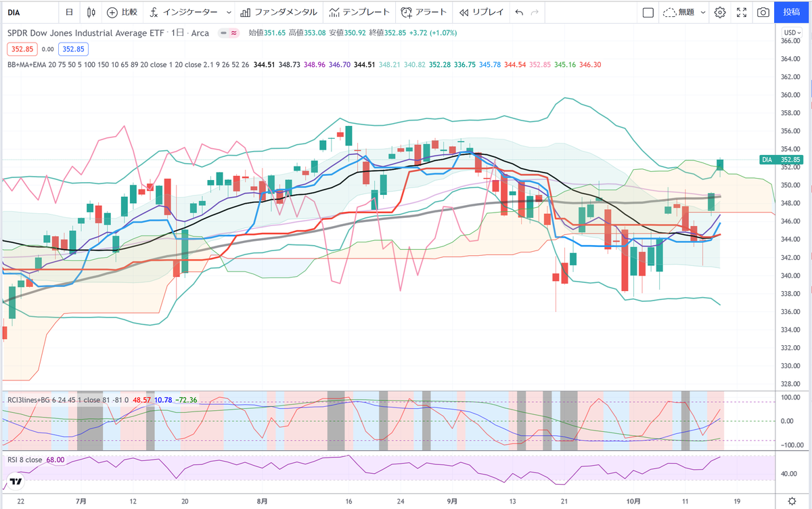
Task: Open chart settings gear in toolbar
Action: click(720, 12)
